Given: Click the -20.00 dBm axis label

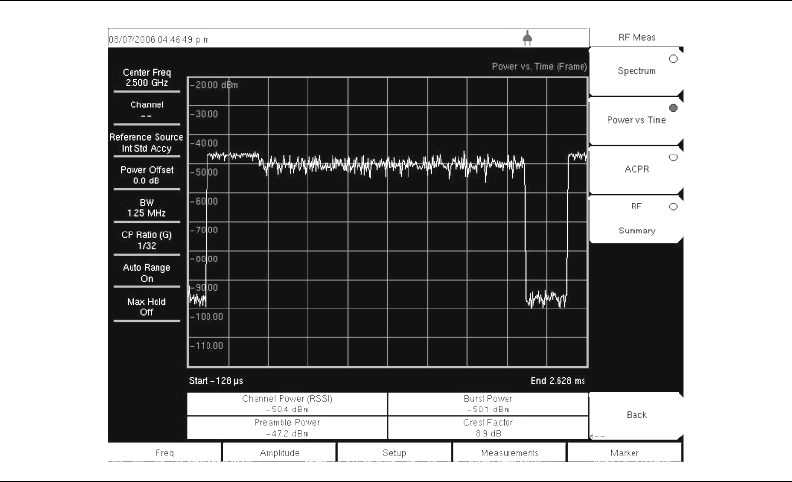Looking at the screenshot, I should [x=214, y=85].
